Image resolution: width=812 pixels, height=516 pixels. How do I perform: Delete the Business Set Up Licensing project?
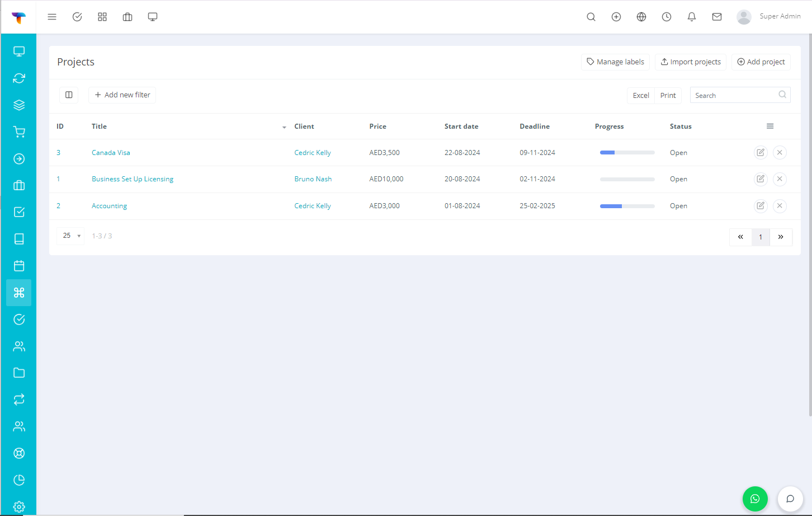(x=780, y=179)
